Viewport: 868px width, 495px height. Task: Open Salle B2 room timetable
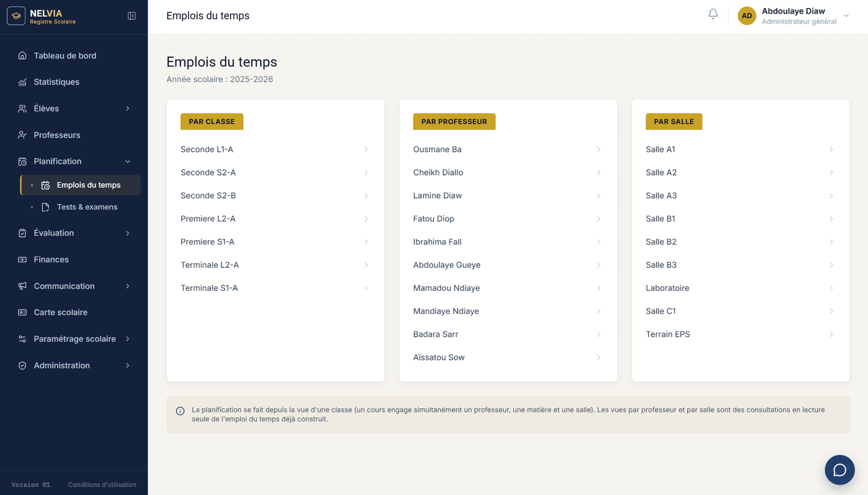pos(740,242)
